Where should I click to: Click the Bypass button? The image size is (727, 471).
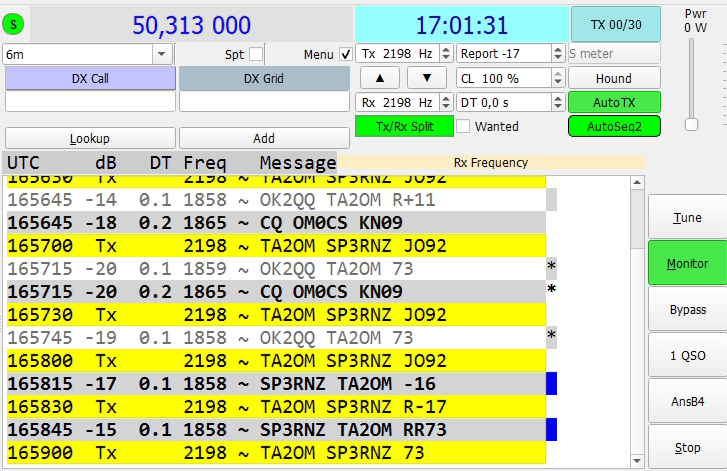(687, 309)
